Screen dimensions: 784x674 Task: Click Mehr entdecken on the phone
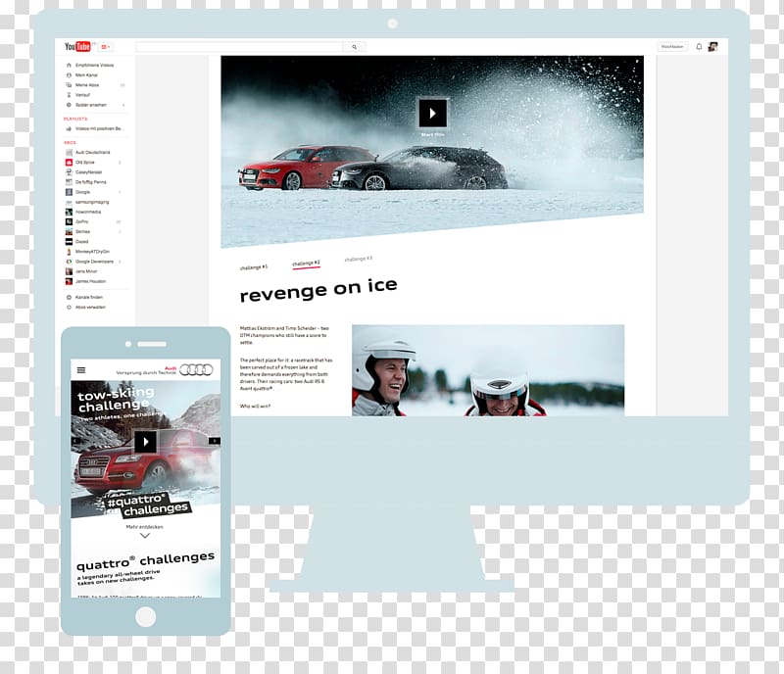point(144,527)
